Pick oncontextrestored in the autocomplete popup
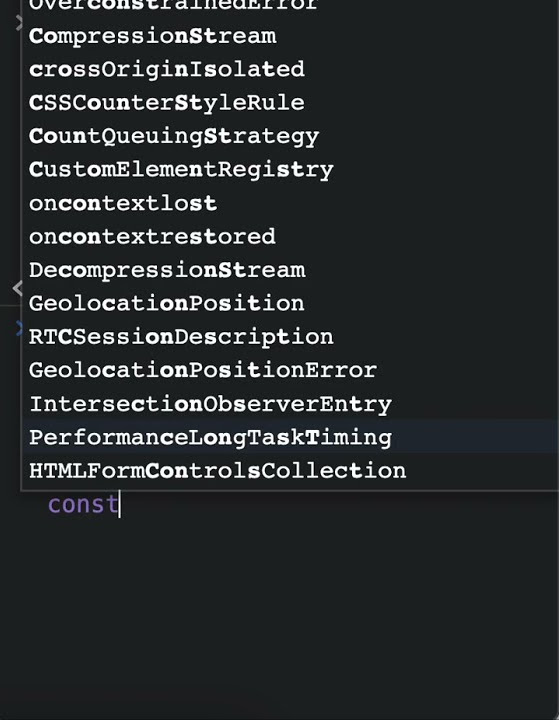559x720 pixels. point(290,237)
